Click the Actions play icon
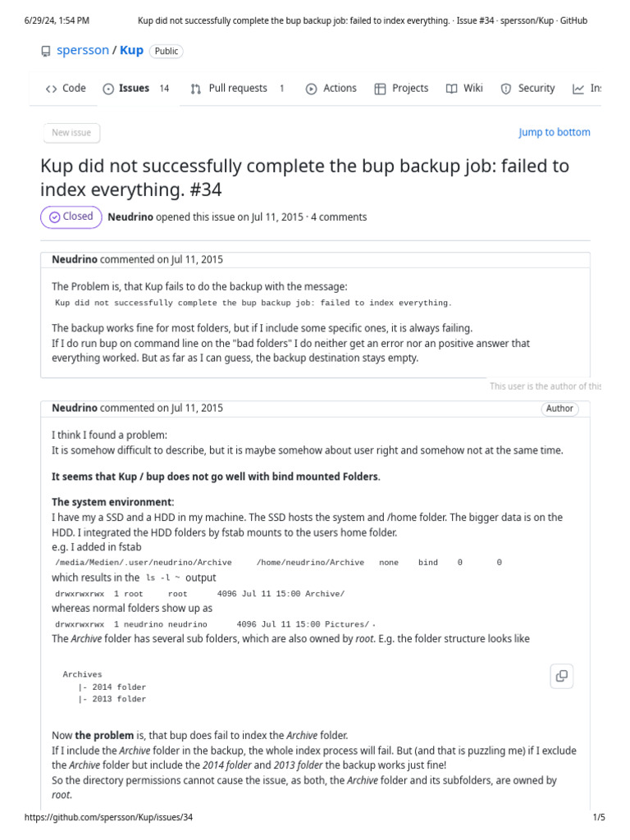Viewport: 630px width, 840px height. pyautogui.click(x=311, y=89)
